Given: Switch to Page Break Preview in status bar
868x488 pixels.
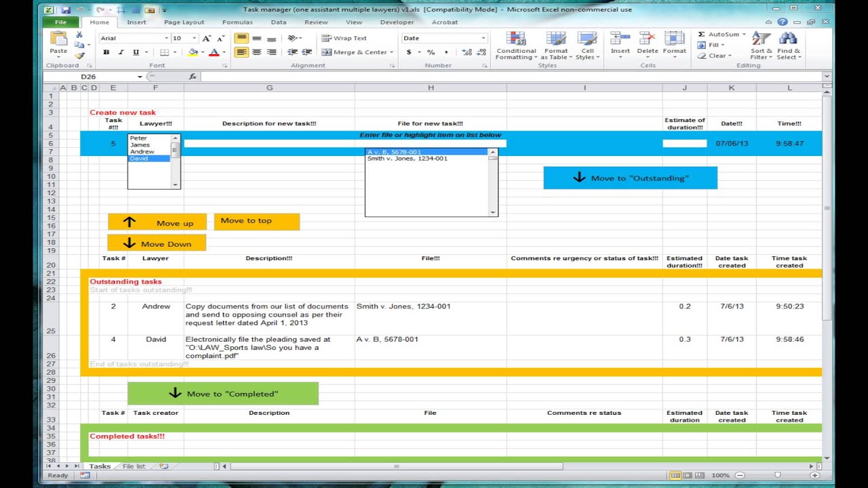Looking at the screenshot, I should coord(701,476).
